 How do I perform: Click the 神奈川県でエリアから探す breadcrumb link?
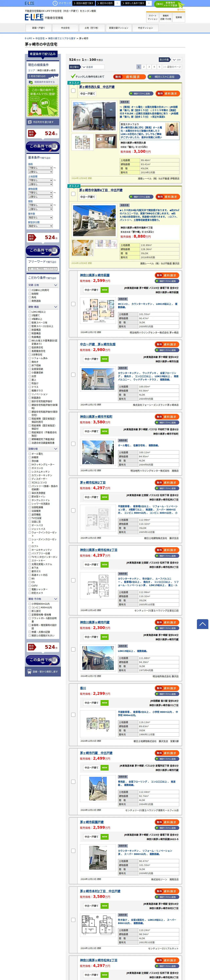pos(62,38)
